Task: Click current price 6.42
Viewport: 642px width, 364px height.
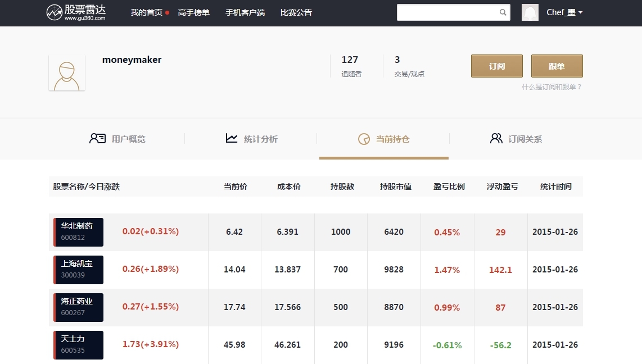Action: click(234, 232)
